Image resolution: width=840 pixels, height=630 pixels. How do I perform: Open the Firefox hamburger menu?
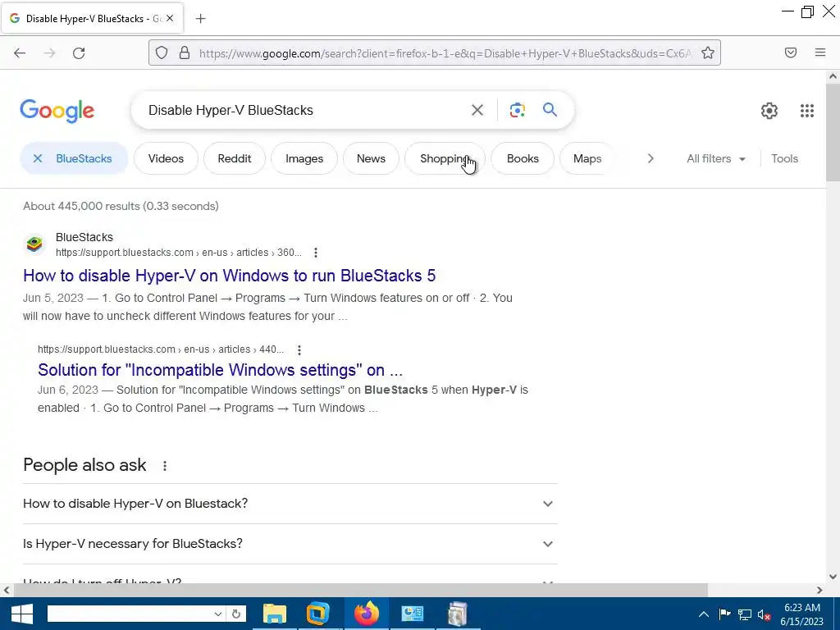(820, 52)
